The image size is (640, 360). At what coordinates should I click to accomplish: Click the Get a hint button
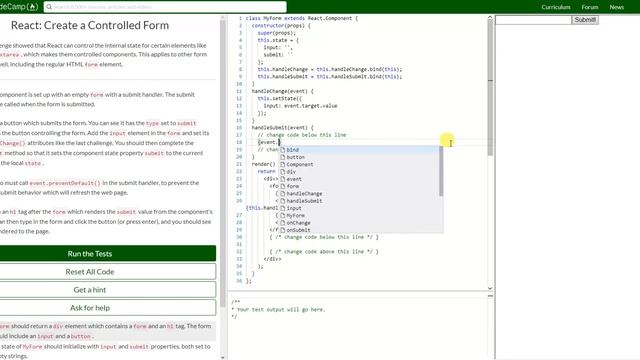108,290
